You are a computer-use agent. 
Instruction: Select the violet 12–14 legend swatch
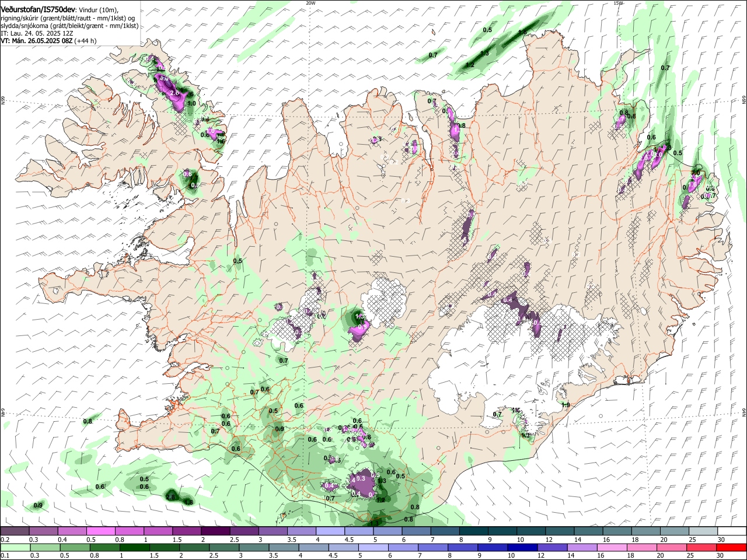(x=553, y=547)
